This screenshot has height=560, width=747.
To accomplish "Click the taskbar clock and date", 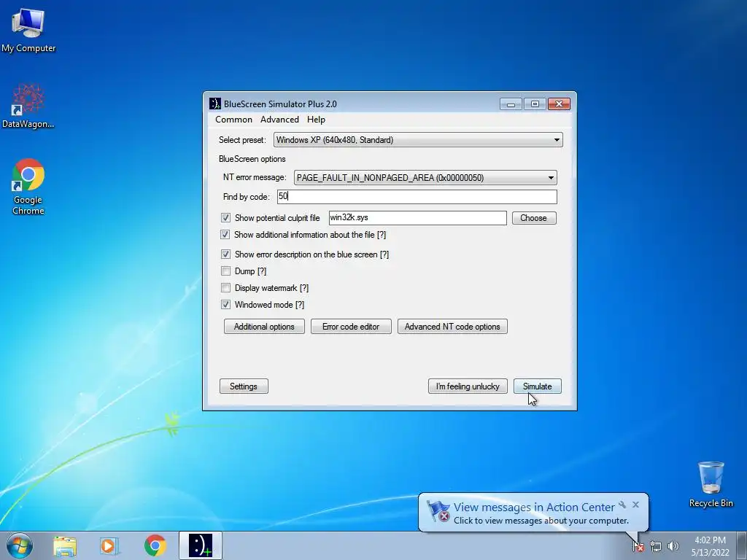I will tap(710, 546).
